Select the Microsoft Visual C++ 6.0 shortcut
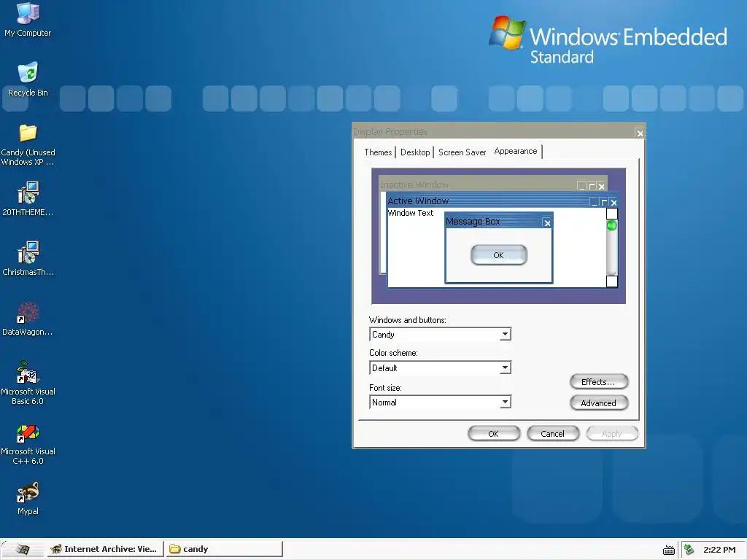The width and height of the screenshot is (747, 560). click(28, 444)
